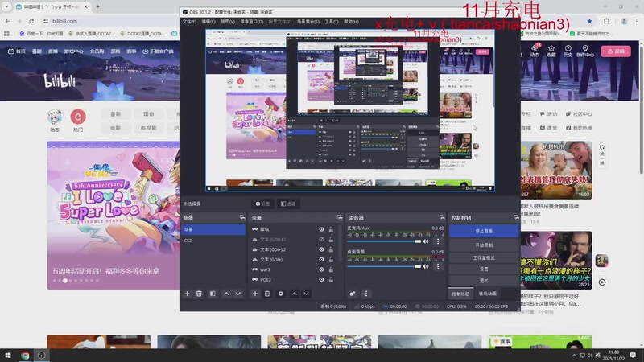Lock the war3 source
The height and width of the screenshot is (362, 644).
coord(331,269)
